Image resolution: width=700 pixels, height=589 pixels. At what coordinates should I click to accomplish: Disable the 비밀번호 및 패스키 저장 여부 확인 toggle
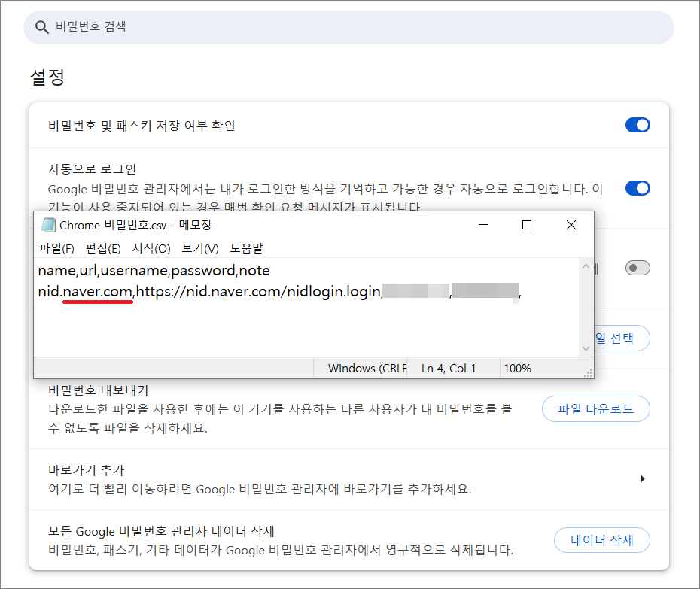tap(638, 125)
